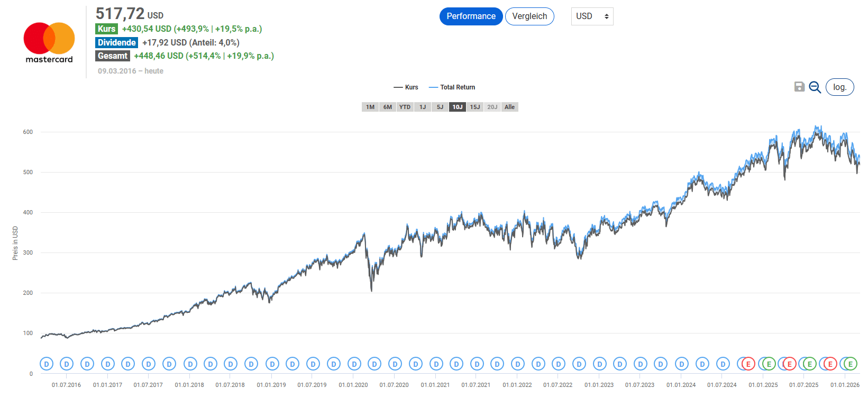The height and width of the screenshot is (397, 868).
Task: Click the zoom out magnifier icon
Action: click(815, 87)
